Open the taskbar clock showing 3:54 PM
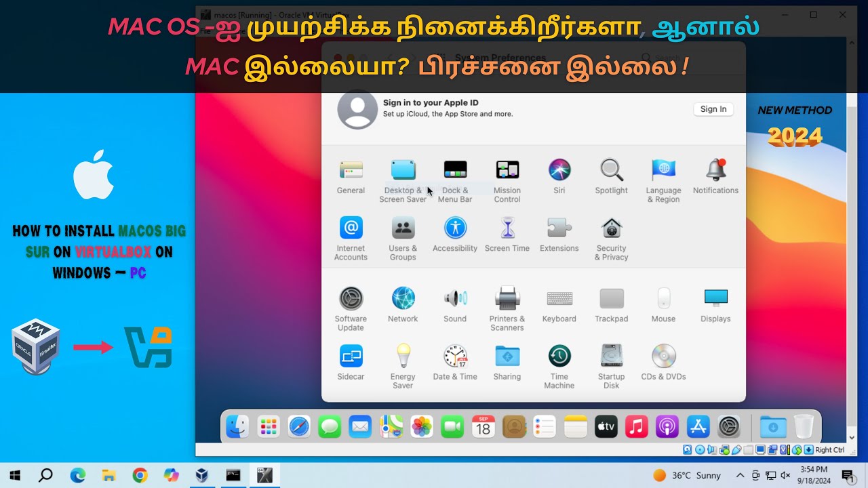Image resolution: width=868 pixels, height=488 pixels. pyautogui.click(x=814, y=475)
